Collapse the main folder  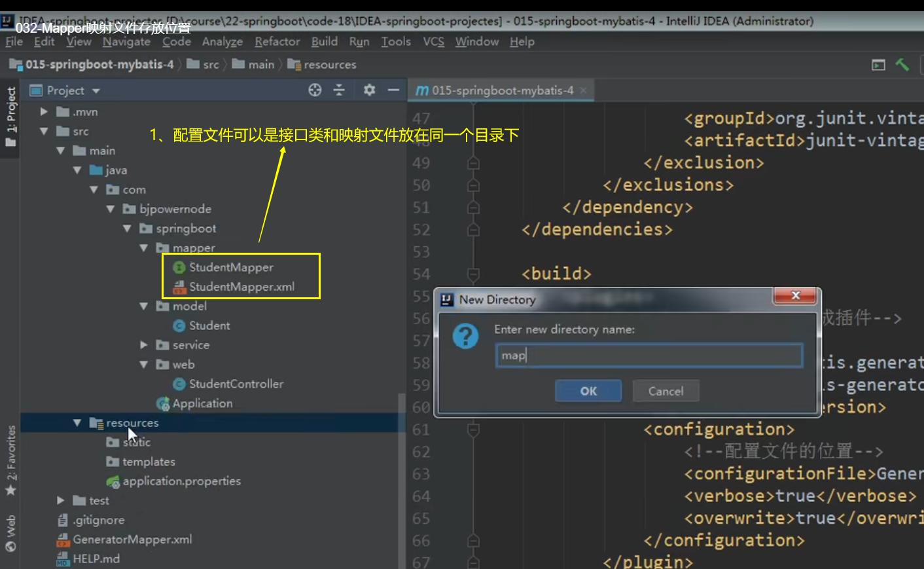61,151
